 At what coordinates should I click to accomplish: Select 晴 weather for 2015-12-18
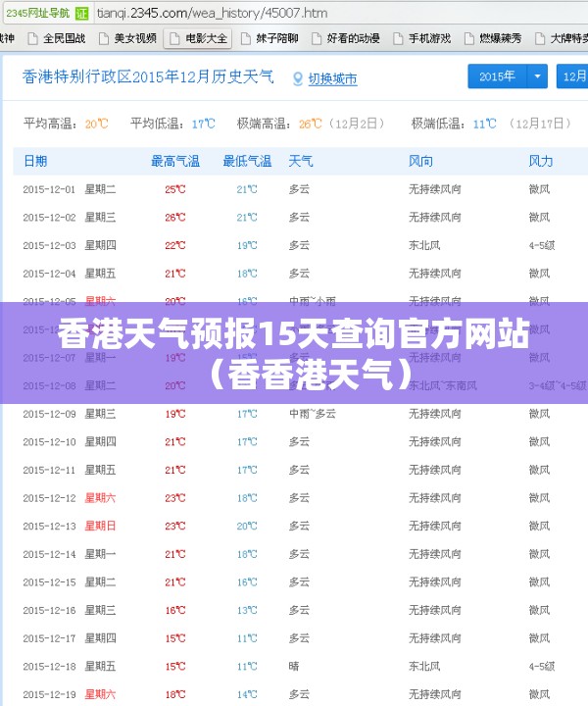coord(294,666)
